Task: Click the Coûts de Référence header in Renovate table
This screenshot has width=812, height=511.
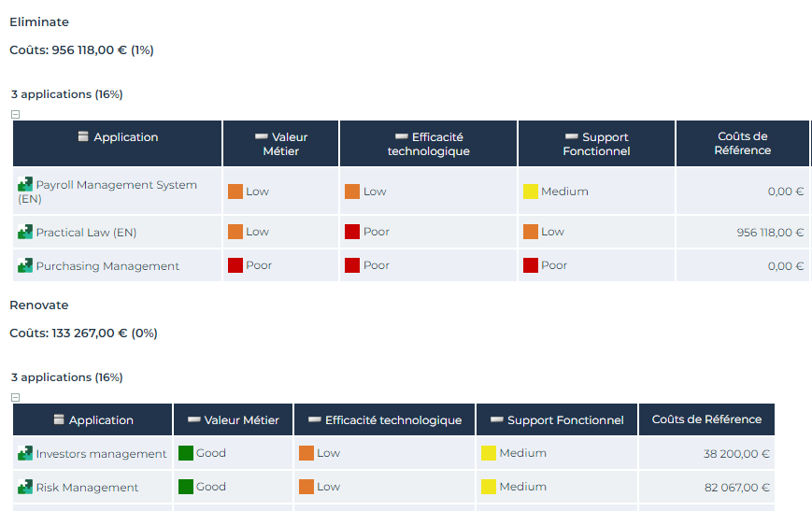Action: pos(706,419)
